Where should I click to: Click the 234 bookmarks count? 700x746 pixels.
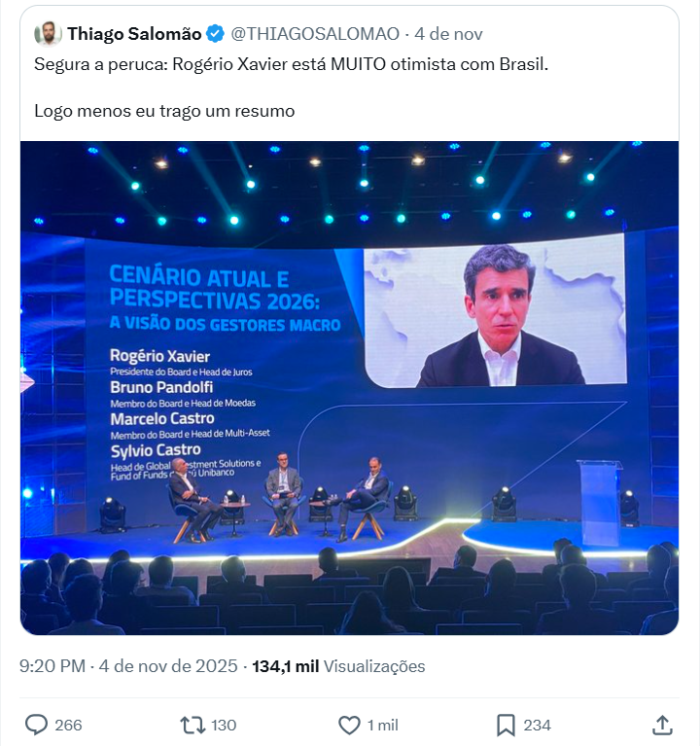click(537, 725)
